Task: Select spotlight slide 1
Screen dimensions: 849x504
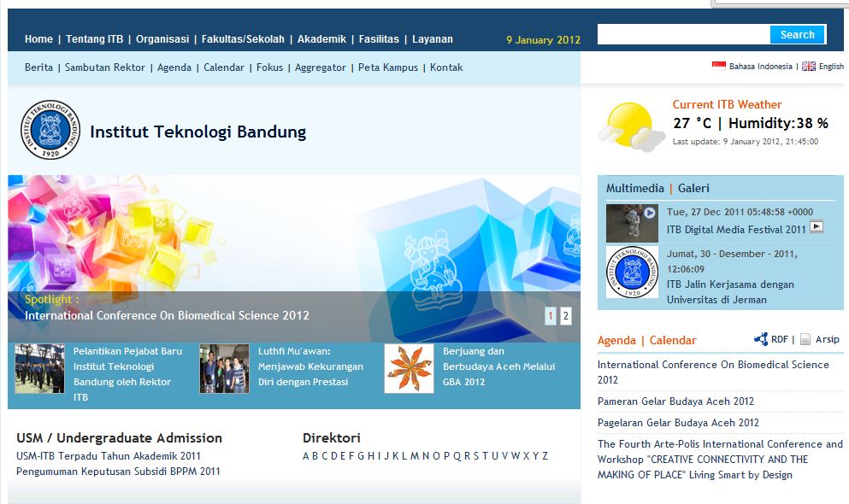Action: tap(551, 315)
